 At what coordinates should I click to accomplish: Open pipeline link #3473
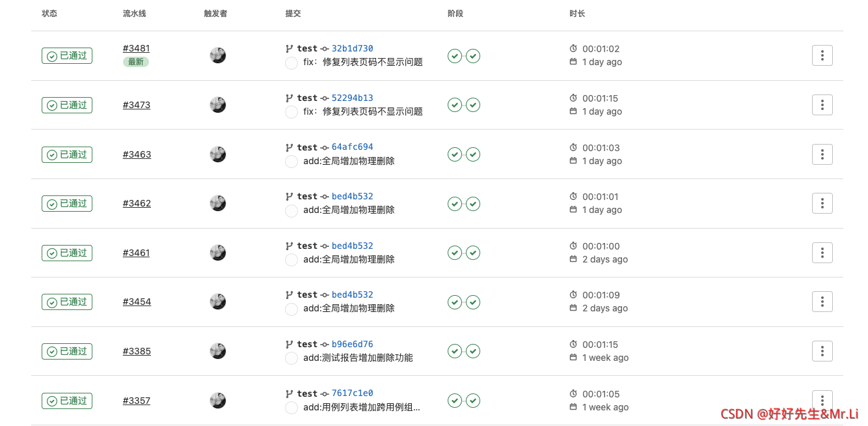(137, 105)
